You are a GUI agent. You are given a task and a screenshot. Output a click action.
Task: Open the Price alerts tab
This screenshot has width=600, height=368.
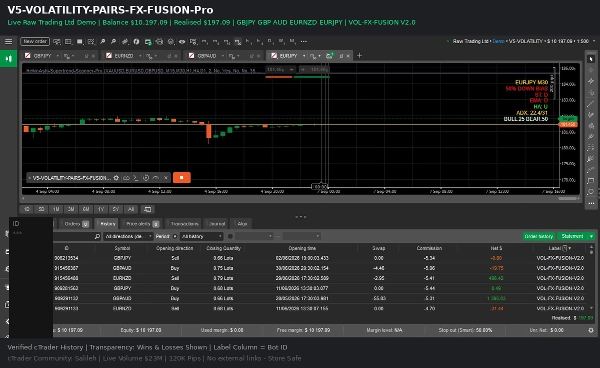pos(142,224)
